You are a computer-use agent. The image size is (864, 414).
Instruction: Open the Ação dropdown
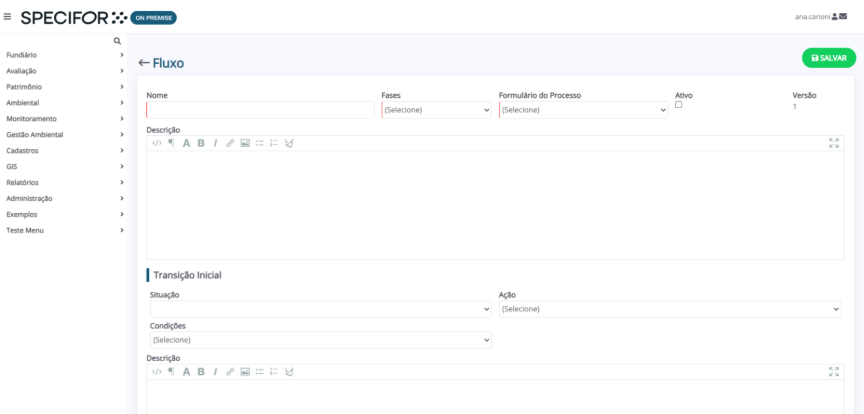[x=670, y=309]
